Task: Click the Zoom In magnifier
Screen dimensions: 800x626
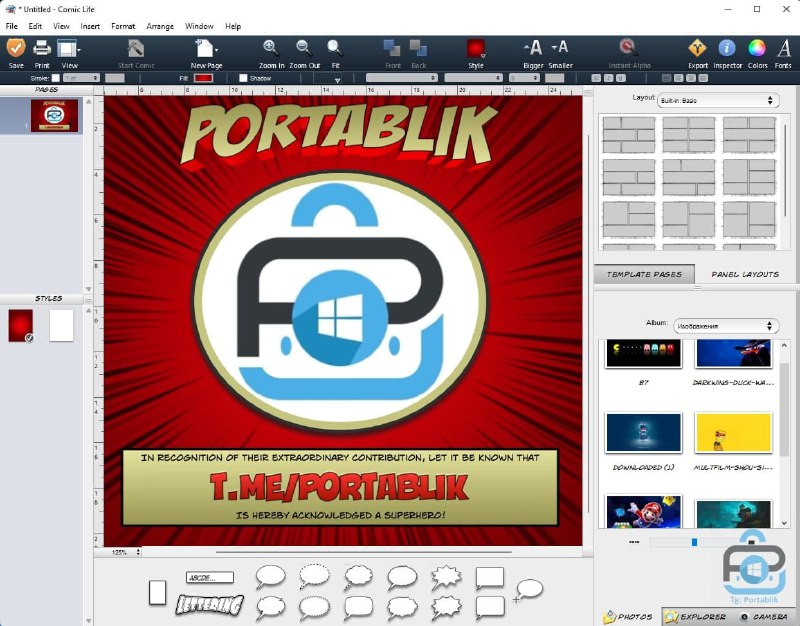Action: (271, 48)
